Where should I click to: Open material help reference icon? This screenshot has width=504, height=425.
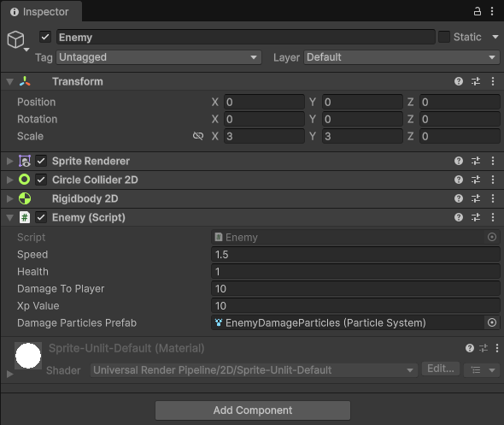(470, 348)
